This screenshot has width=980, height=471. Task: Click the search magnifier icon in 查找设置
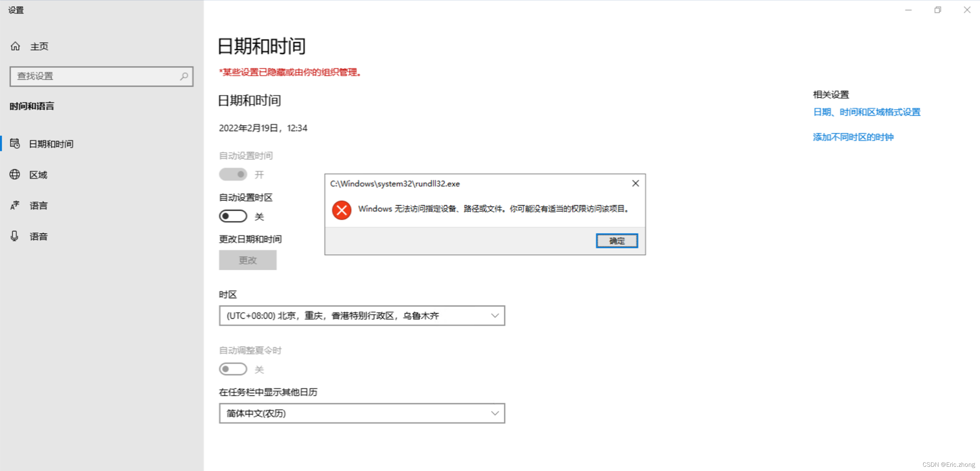184,76
